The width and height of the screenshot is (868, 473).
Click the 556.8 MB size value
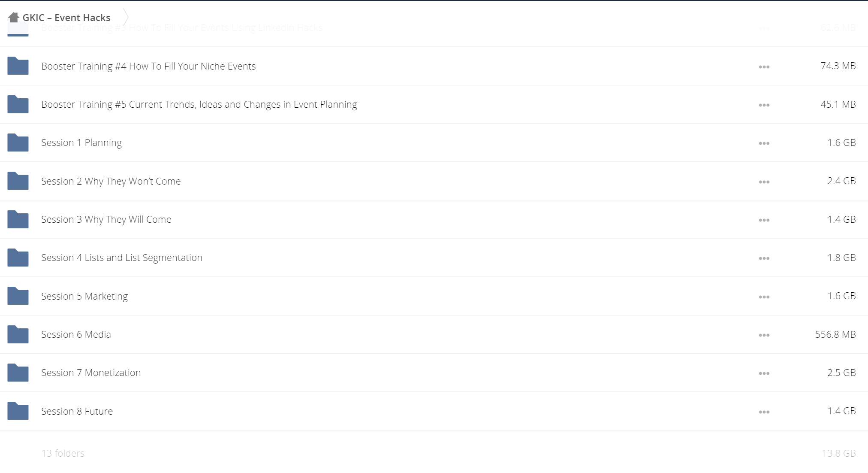tap(835, 334)
